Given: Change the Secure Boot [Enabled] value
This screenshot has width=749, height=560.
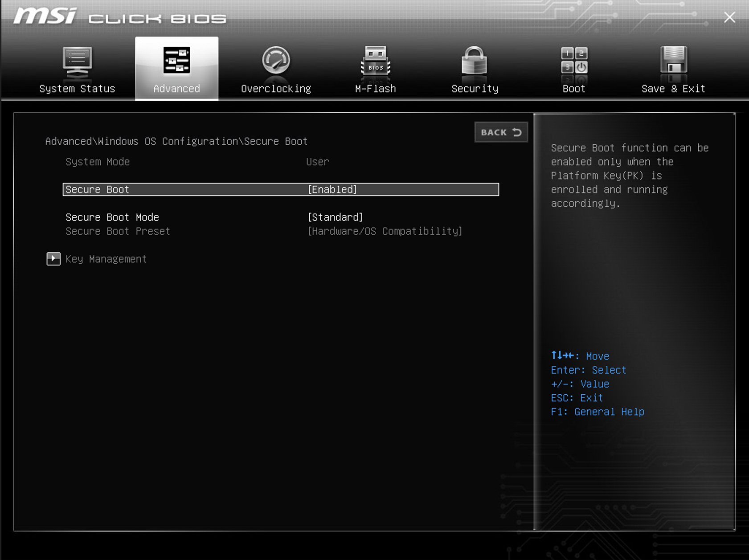Looking at the screenshot, I should tap(332, 189).
